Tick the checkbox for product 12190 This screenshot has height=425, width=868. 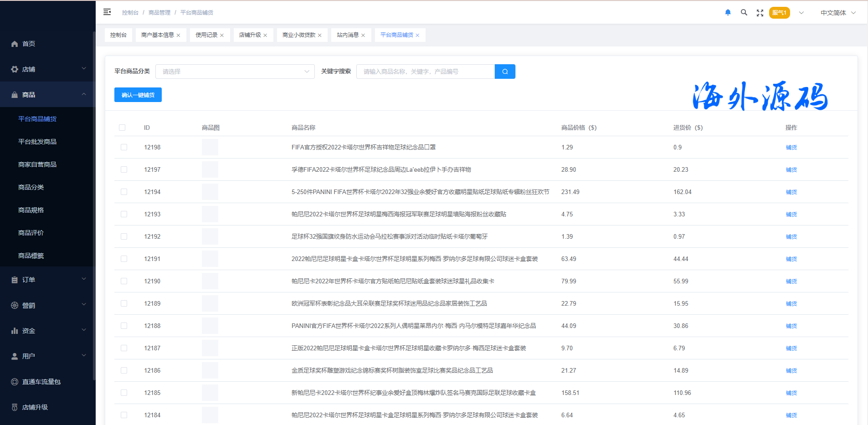[124, 281]
